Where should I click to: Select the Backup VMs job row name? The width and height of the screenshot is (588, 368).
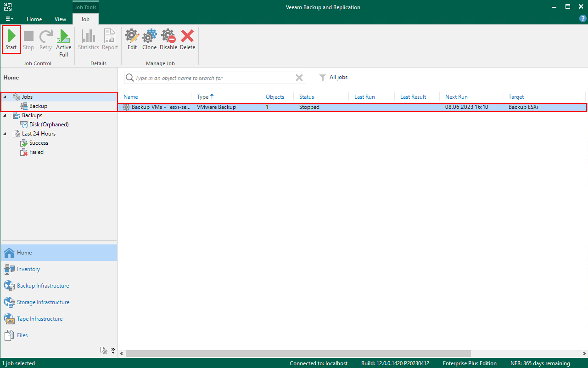161,107
